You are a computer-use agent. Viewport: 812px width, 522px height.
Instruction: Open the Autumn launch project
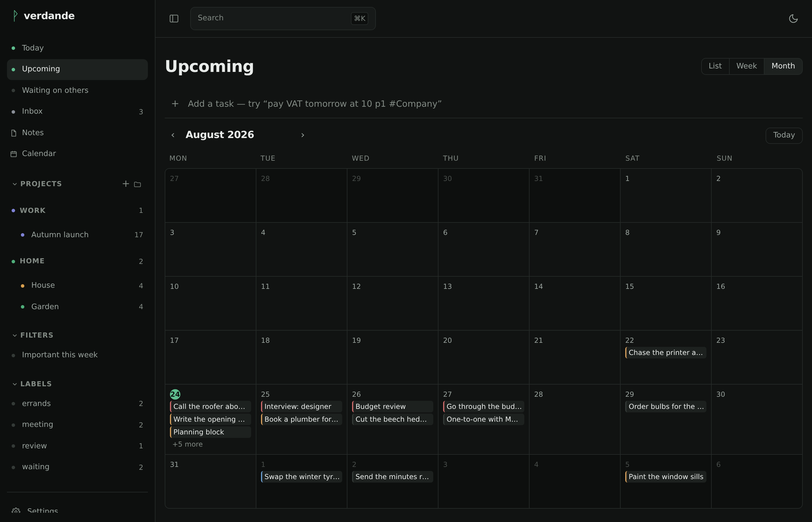(x=77, y=235)
